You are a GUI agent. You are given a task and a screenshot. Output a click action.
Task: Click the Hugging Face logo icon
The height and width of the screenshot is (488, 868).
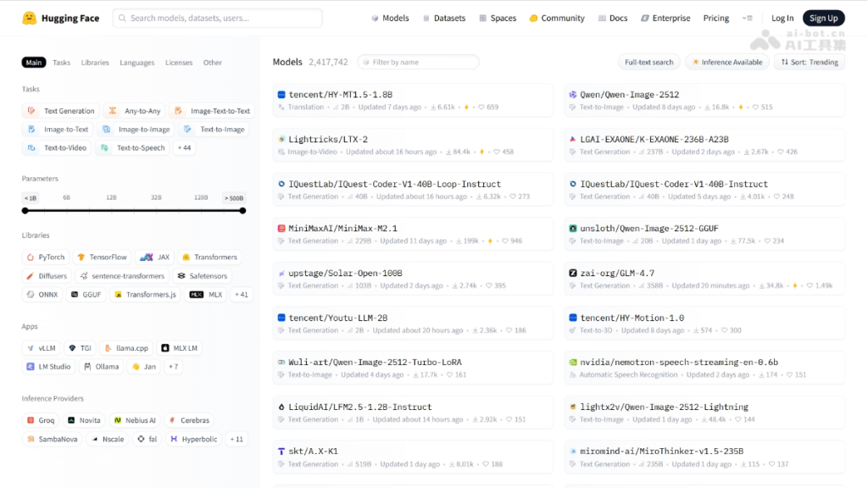(29, 18)
